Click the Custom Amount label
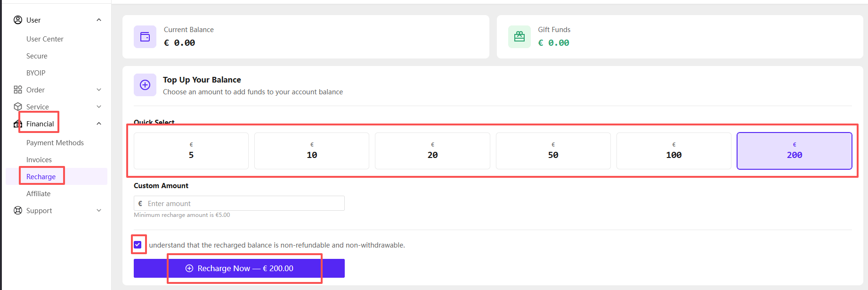This screenshot has width=868, height=290. 161,186
